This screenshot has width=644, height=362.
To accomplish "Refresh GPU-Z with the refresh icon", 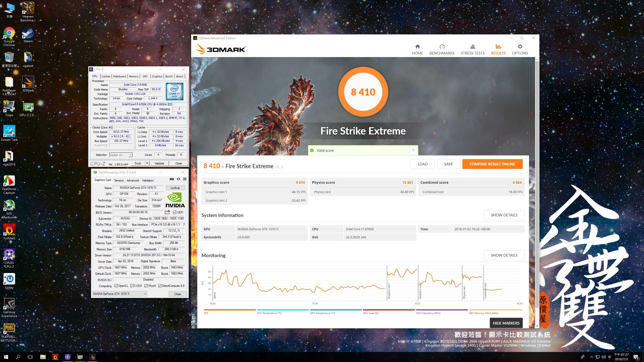I will tap(178, 179).
